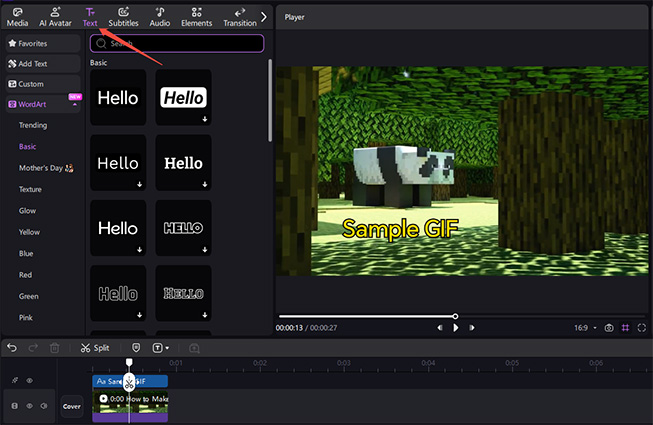Open the Elements tab
Viewport: 653px width, 425px height.
(x=197, y=17)
